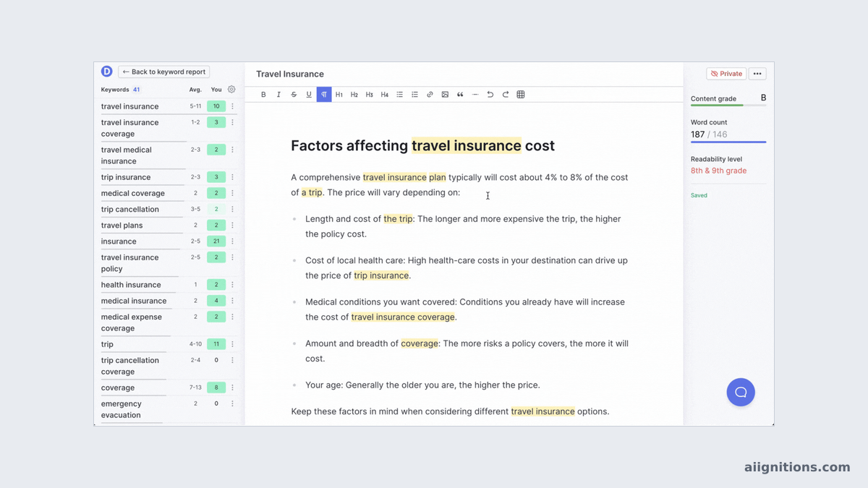The width and height of the screenshot is (868, 488).
Task: Insert a horizontal divider line
Action: pos(475,95)
